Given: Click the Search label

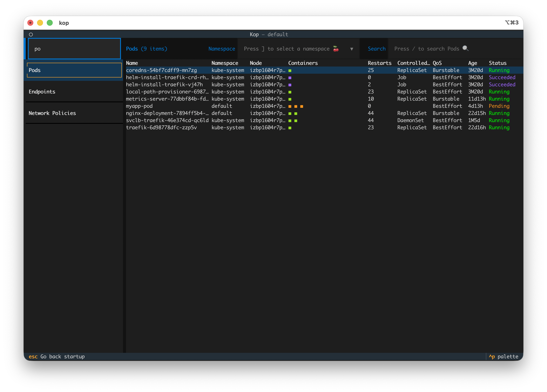Looking at the screenshot, I should [377, 49].
